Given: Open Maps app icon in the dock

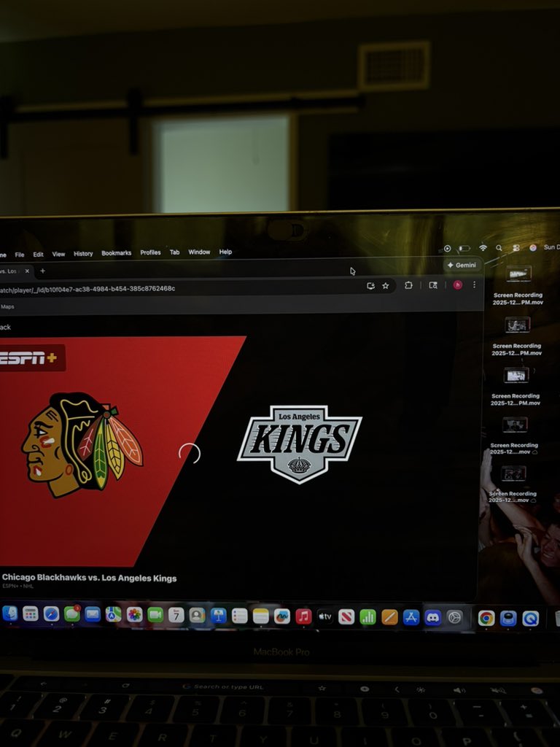Looking at the screenshot, I should 113,614.
